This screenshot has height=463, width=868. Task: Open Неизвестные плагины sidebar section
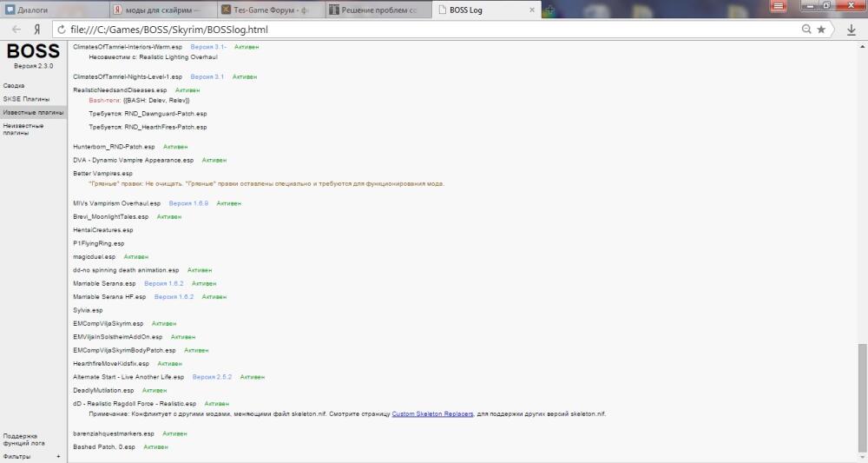tap(23, 129)
